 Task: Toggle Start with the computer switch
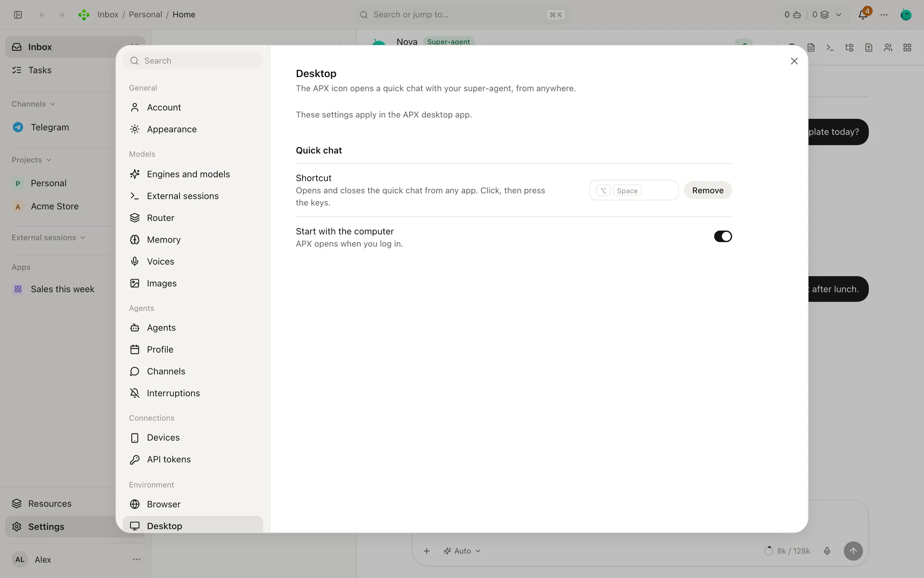[723, 236]
